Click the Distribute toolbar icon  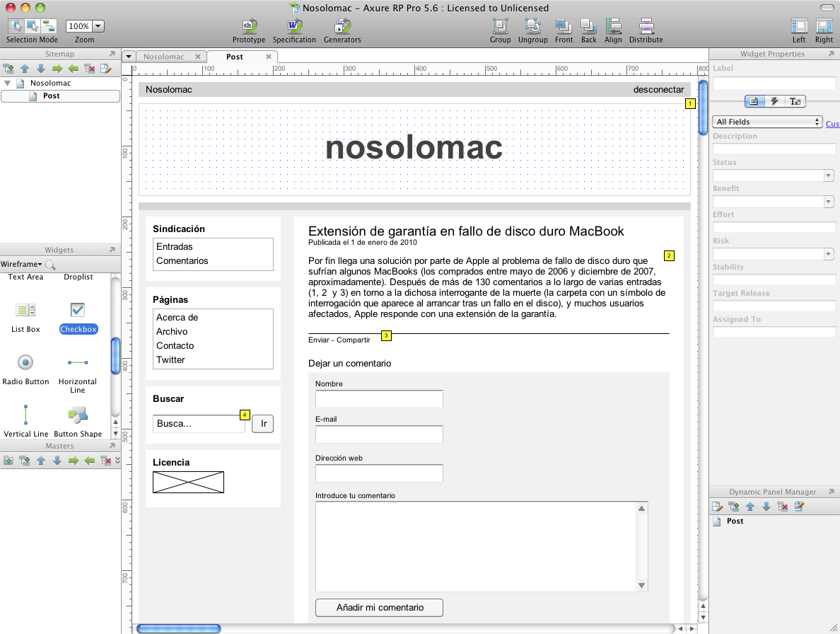tap(646, 26)
